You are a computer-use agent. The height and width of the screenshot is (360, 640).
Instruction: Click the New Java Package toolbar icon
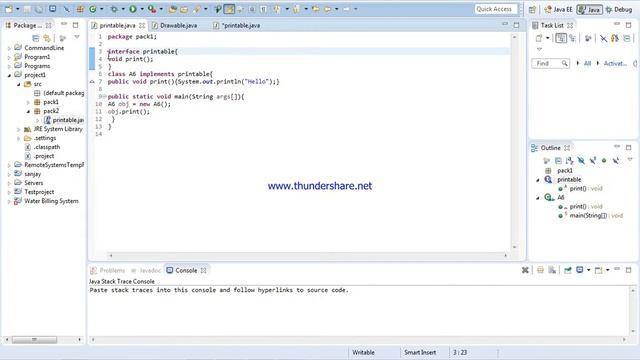(x=80, y=9)
